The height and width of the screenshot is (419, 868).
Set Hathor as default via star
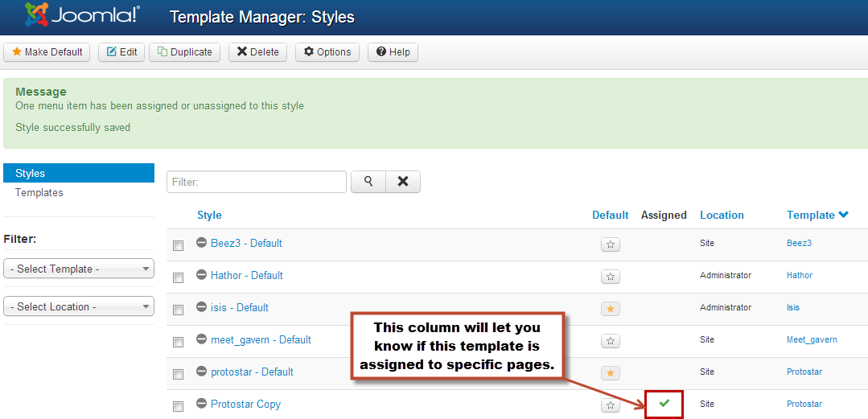tap(611, 276)
